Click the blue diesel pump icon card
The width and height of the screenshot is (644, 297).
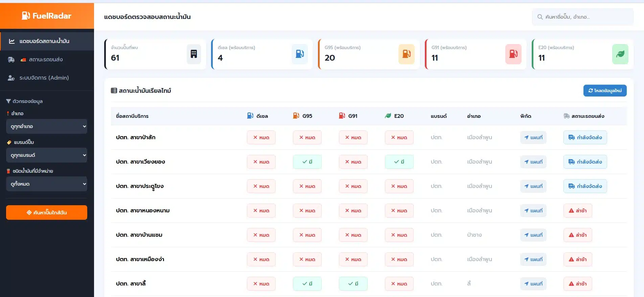[x=300, y=54]
